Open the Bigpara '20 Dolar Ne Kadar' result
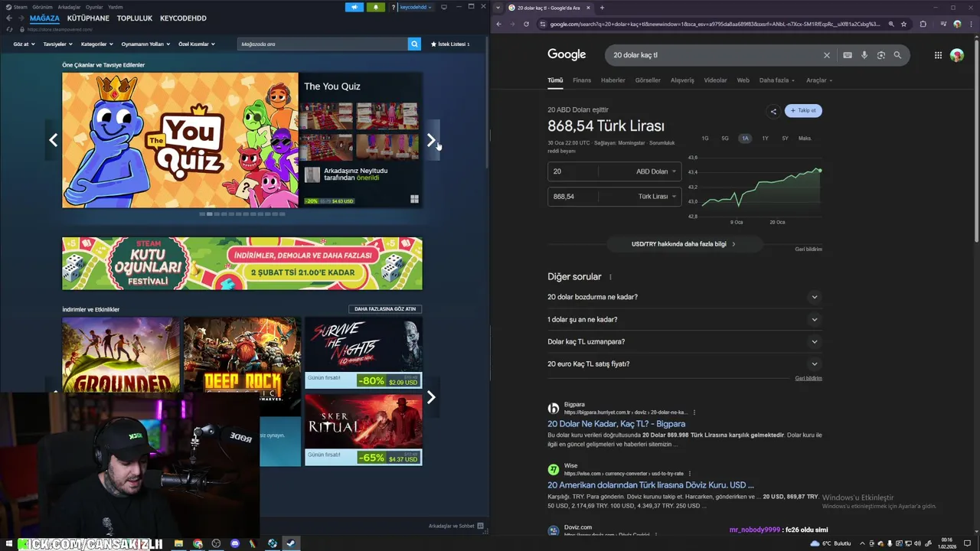This screenshot has width=980, height=551. 616,423
